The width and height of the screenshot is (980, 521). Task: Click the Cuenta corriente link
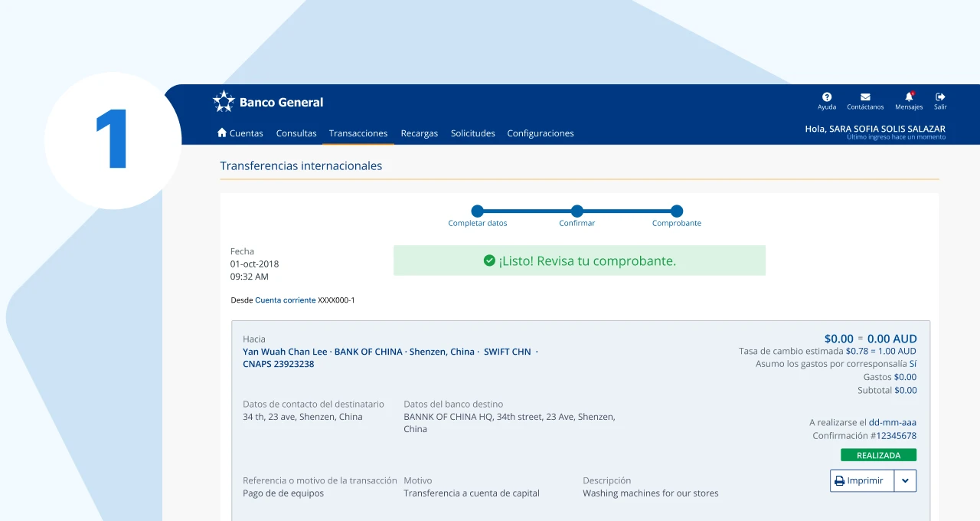pyautogui.click(x=285, y=300)
